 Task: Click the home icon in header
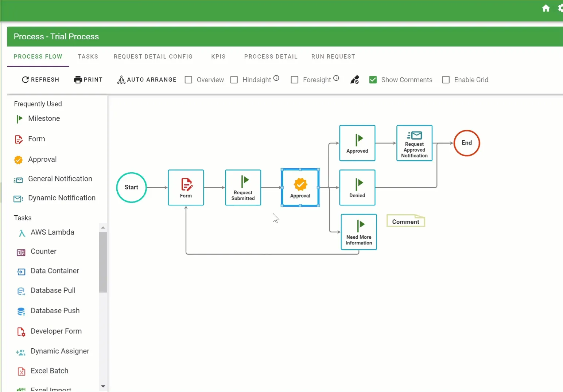coord(545,8)
